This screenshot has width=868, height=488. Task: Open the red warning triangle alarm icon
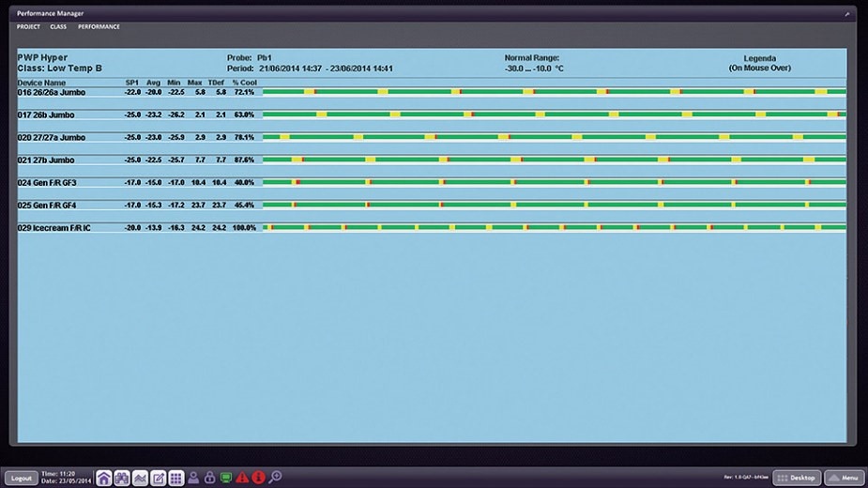[x=242, y=478]
